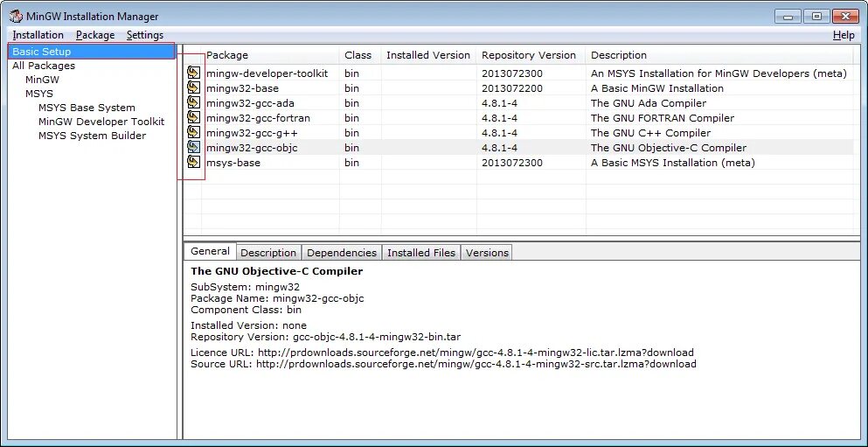Click the status icon for mingw32-base

click(193, 87)
